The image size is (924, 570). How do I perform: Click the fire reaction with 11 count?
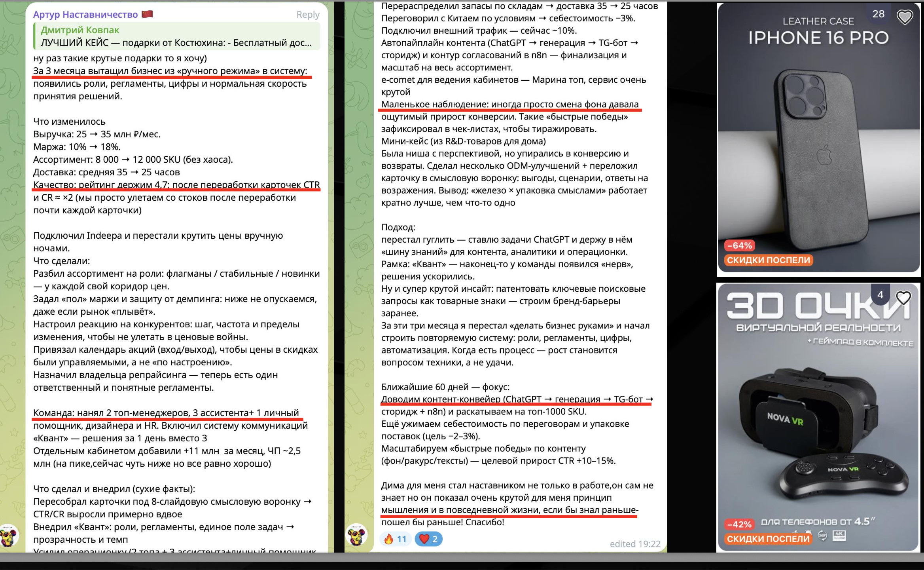(x=395, y=539)
